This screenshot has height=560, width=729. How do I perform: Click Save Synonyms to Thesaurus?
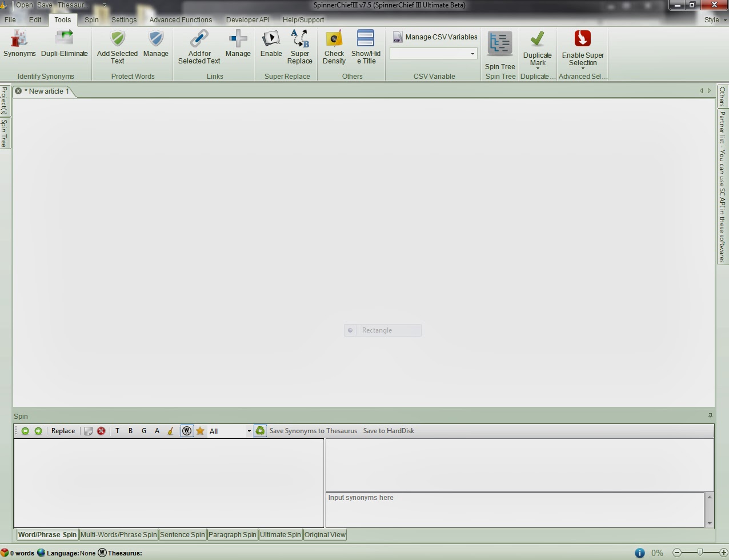coord(313,431)
